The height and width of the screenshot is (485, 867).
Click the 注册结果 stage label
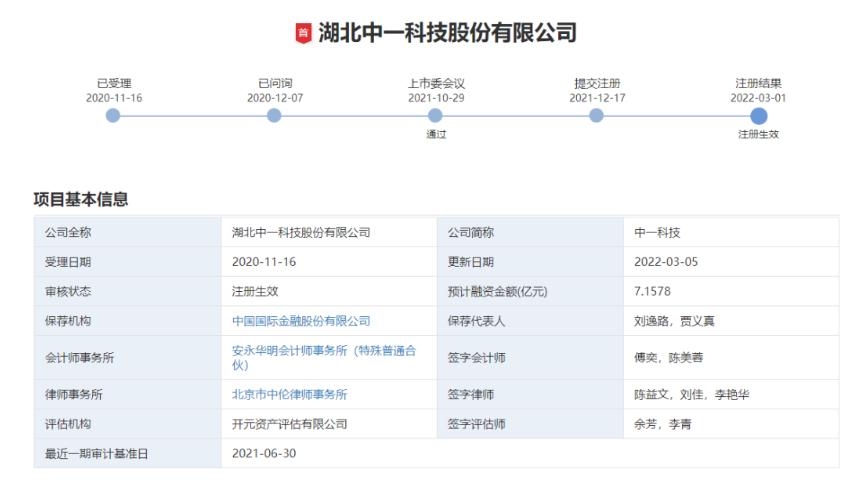coord(758,84)
